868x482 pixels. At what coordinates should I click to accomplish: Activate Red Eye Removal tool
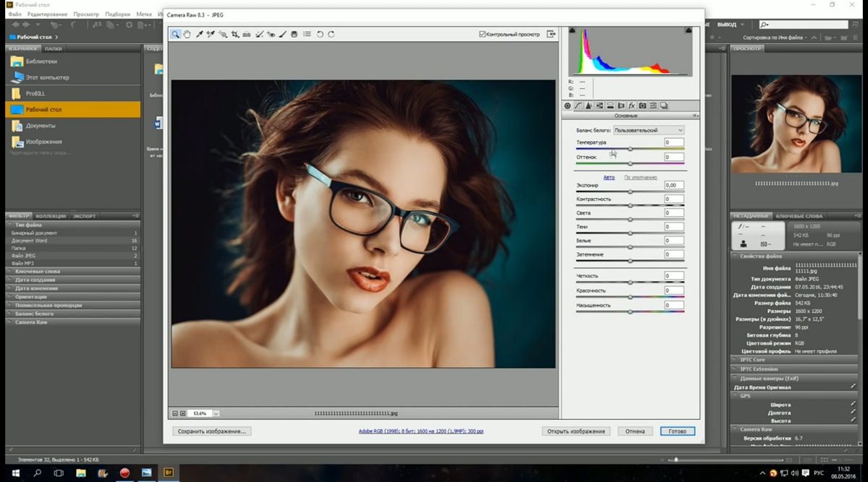point(271,34)
